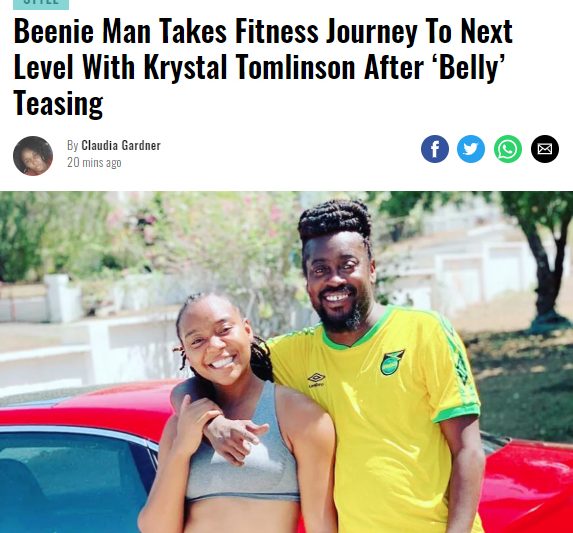Open the Beenie Man fitness headline

[263, 68]
